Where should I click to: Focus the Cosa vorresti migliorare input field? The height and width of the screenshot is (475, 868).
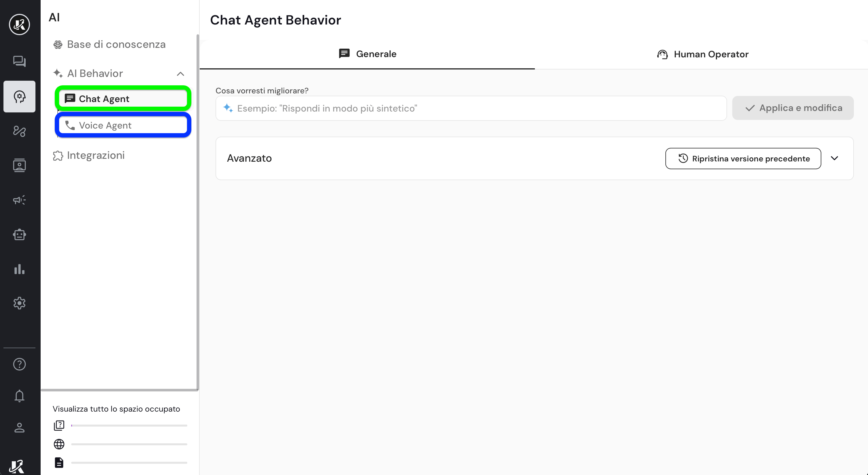pos(472,108)
